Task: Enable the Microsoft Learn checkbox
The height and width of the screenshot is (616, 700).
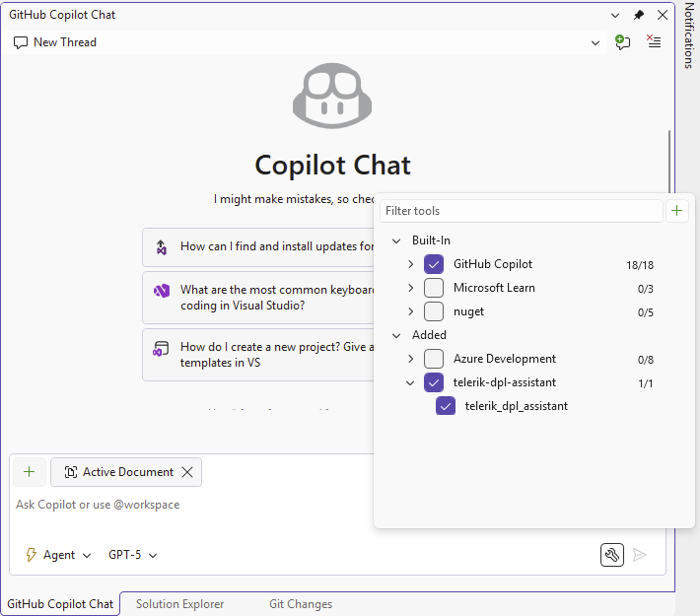Action: (434, 288)
